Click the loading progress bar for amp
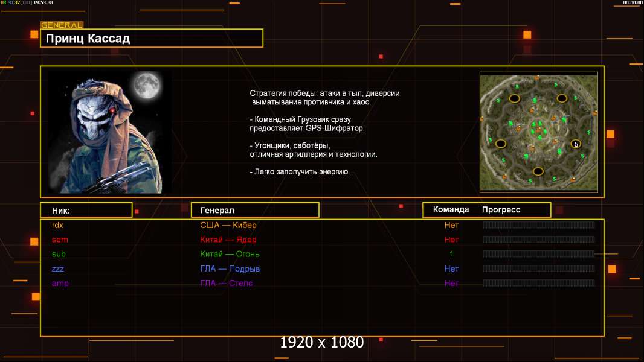Image resolution: width=644 pixels, height=362 pixels. [x=539, y=283]
